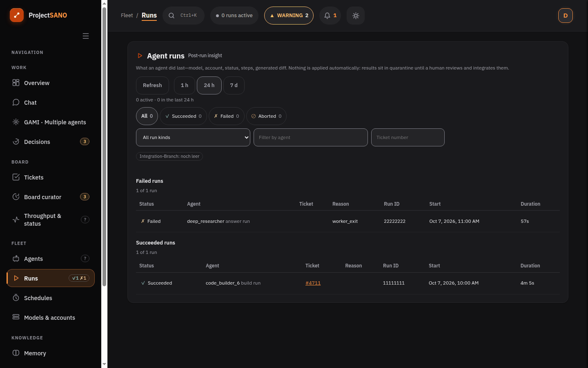Image resolution: width=588 pixels, height=368 pixels.
Task: Click the Overview grid icon
Action: [x=16, y=83]
